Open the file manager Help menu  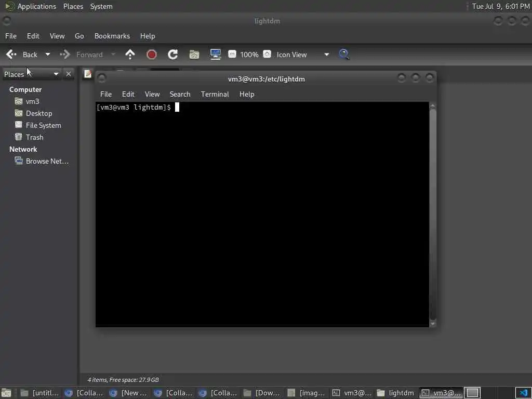coord(148,36)
